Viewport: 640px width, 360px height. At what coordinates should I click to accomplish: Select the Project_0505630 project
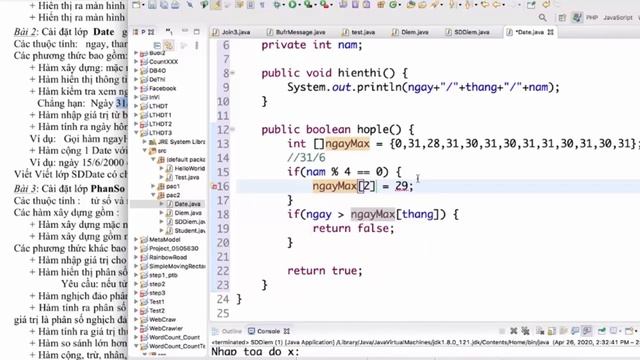(x=173, y=248)
